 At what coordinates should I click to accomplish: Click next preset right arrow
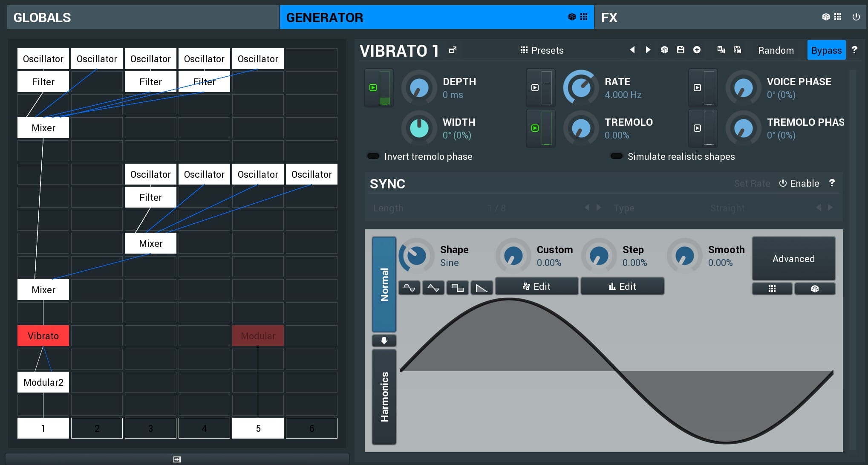click(648, 50)
